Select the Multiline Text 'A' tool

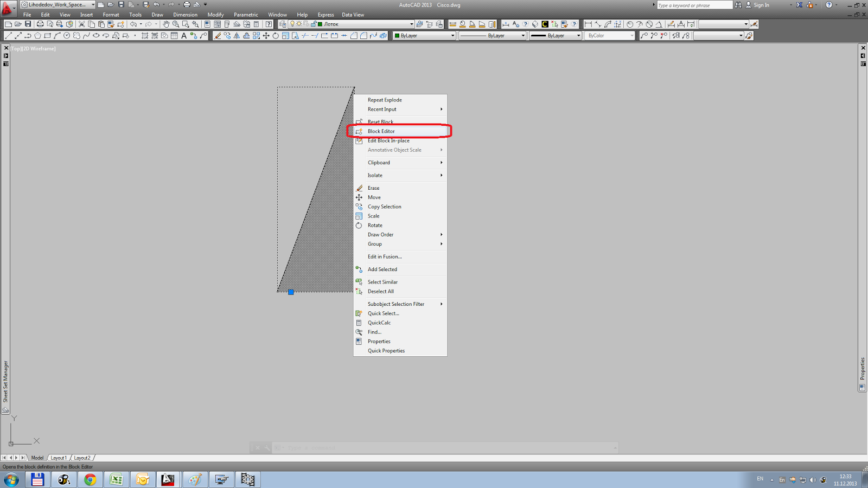(184, 35)
